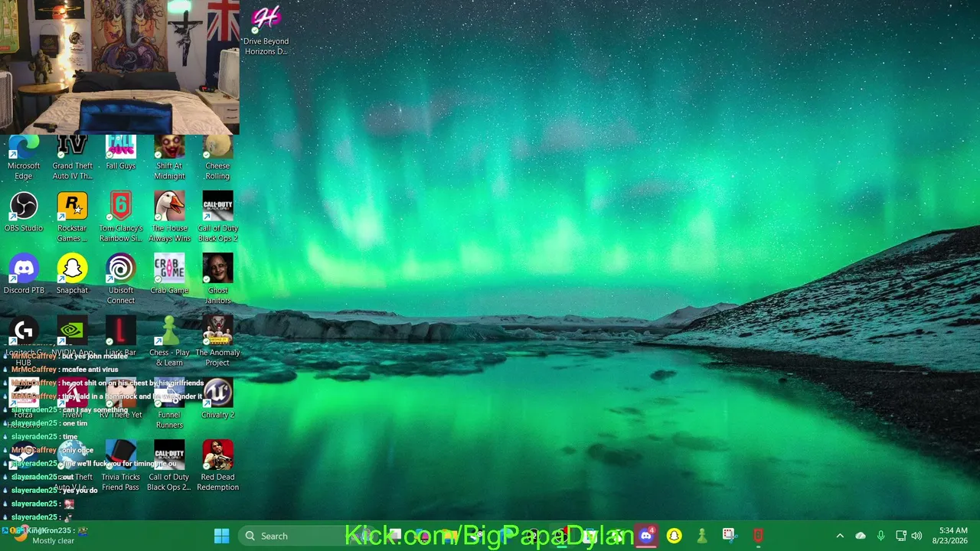Select the Grand Theft Auto IV desktop icon

point(72,158)
